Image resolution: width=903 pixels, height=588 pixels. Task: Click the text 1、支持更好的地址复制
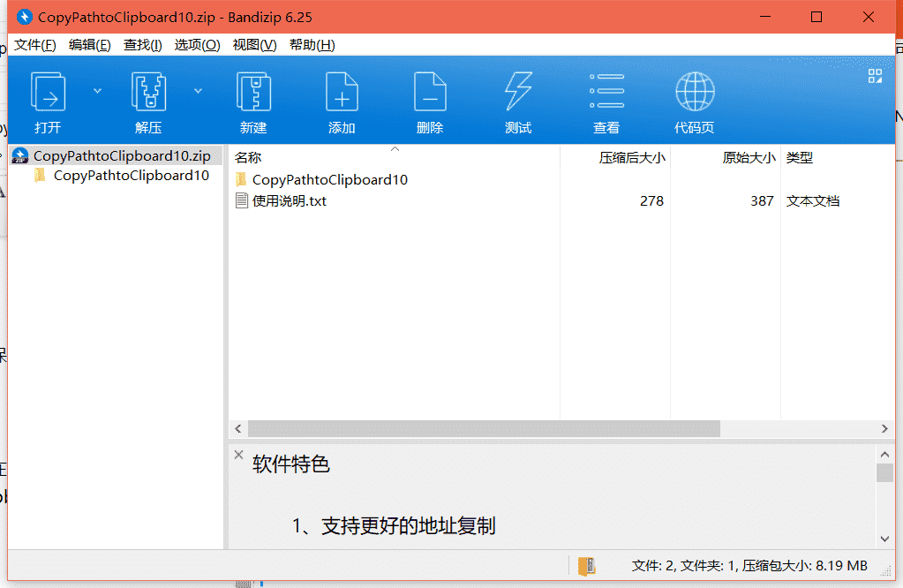pyautogui.click(x=394, y=526)
